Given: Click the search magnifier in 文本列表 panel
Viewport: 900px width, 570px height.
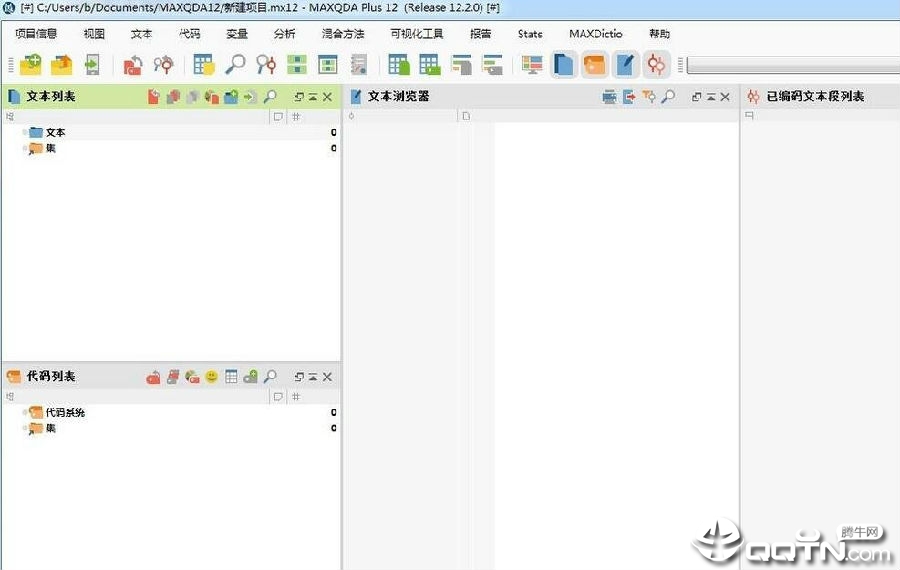Looking at the screenshot, I should (x=270, y=96).
